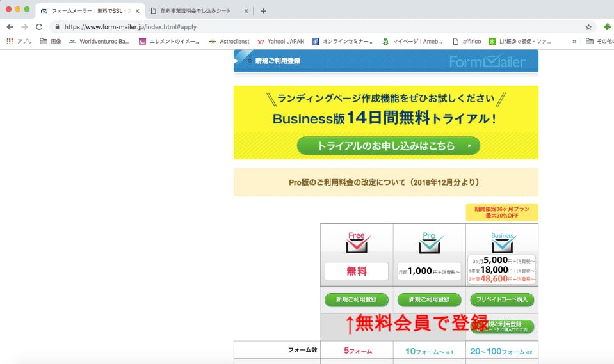Click the Business plan envelope icon

pos(503,242)
